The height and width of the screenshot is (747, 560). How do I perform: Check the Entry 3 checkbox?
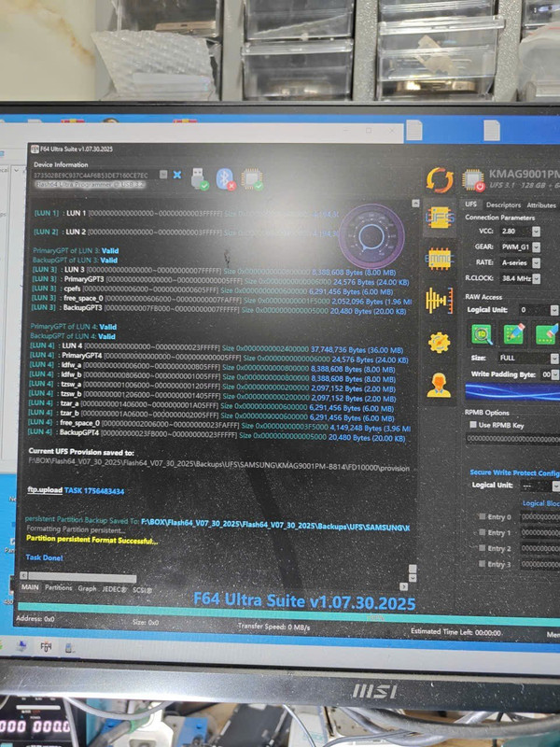coord(482,564)
